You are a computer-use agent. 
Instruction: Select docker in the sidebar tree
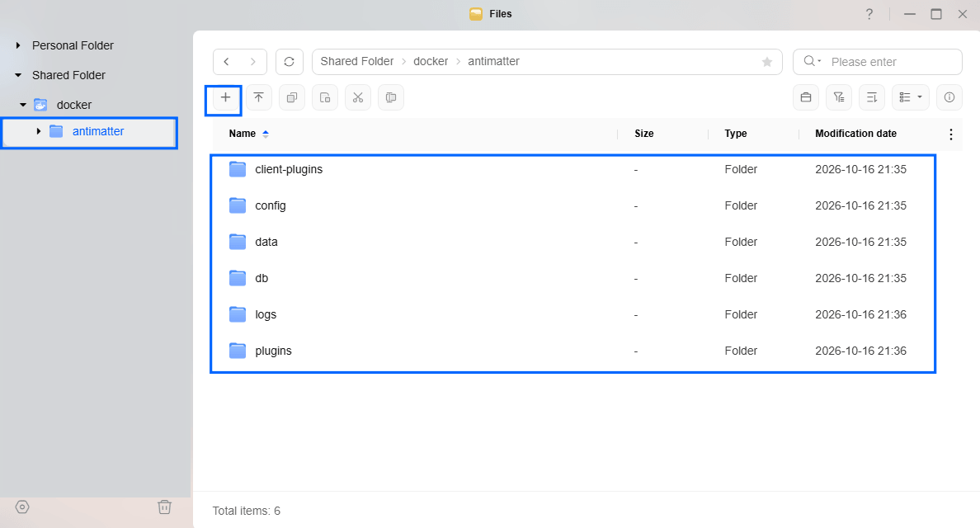73,105
